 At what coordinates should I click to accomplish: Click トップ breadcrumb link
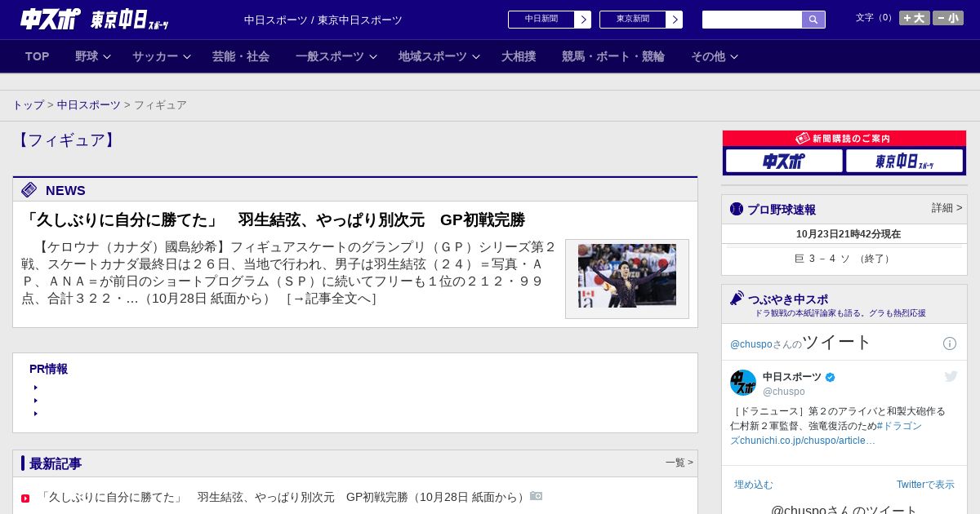point(28,105)
